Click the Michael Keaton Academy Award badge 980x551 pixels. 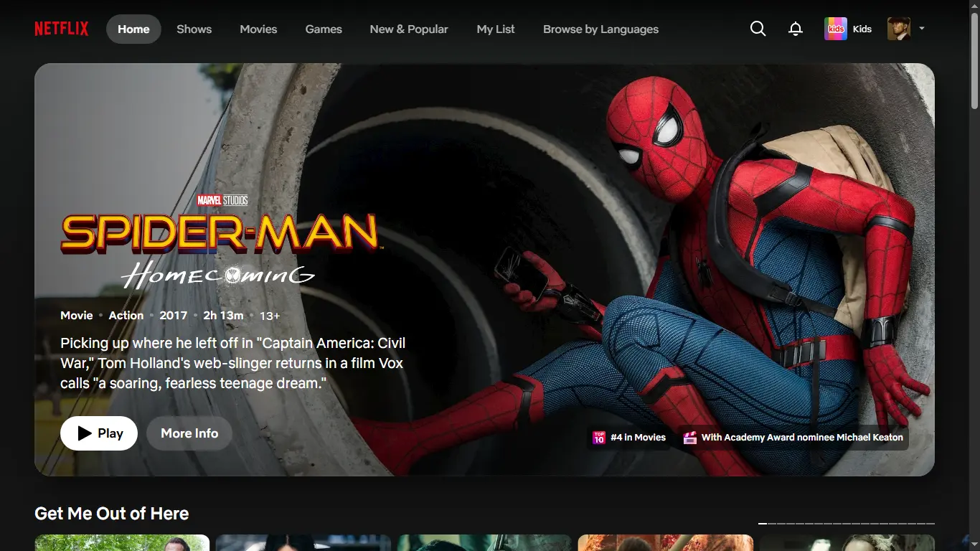pos(793,437)
